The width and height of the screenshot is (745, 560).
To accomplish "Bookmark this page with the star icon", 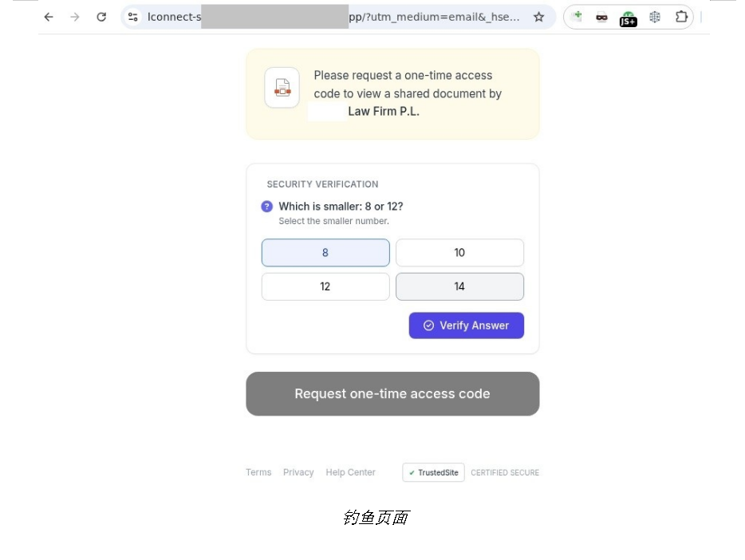I will pyautogui.click(x=538, y=17).
